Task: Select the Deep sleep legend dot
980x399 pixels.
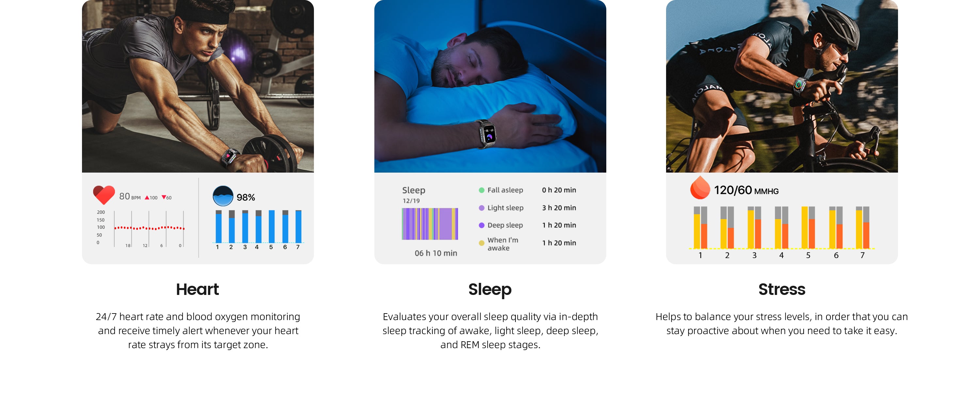Action: 481,225
